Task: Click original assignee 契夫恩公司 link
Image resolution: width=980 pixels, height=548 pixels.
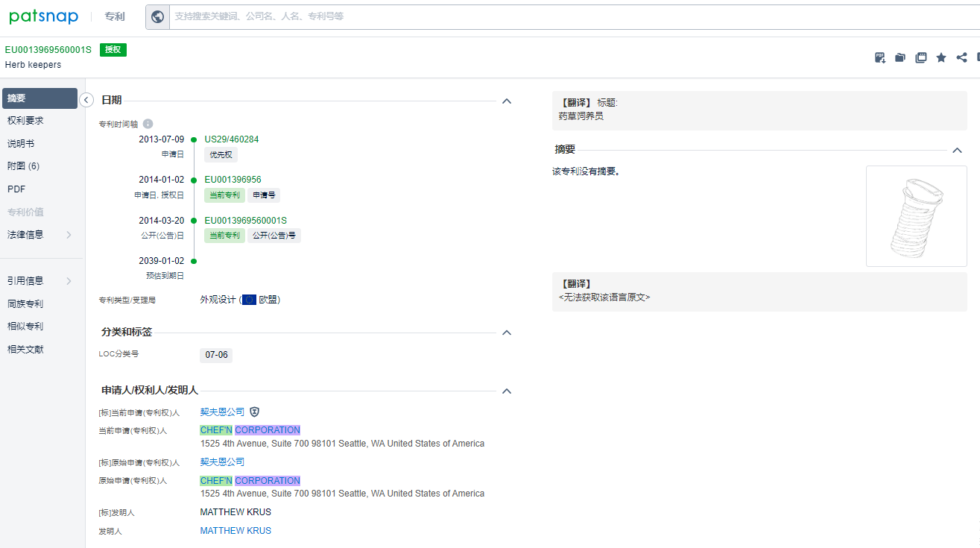Action: pyautogui.click(x=222, y=462)
